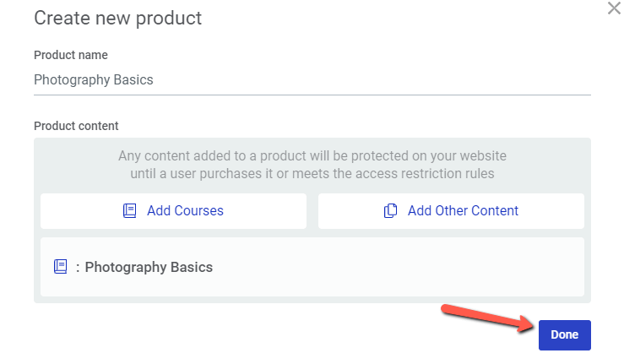Click the Photography Basics text in name field
The image size is (624, 364).
94,79
